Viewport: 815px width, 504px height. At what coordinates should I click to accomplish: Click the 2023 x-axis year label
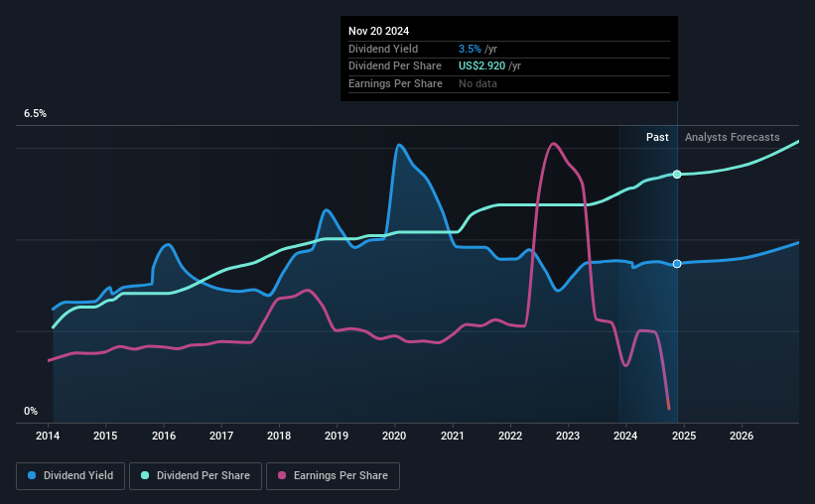pos(568,436)
